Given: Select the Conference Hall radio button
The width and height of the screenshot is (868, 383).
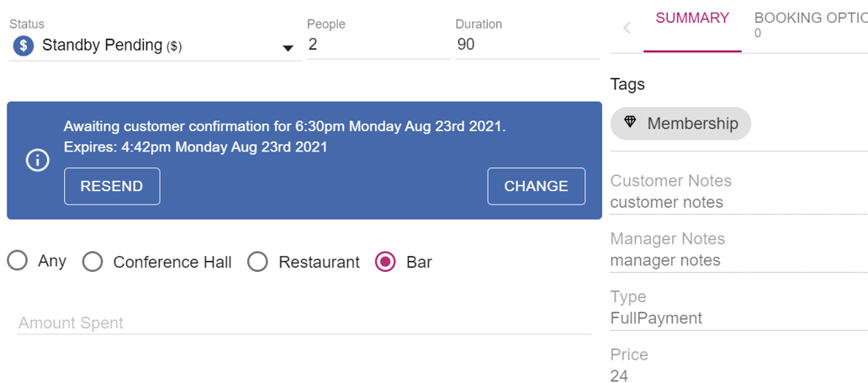Looking at the screenshot, I should pyautogui.click(x=93, y=262).
